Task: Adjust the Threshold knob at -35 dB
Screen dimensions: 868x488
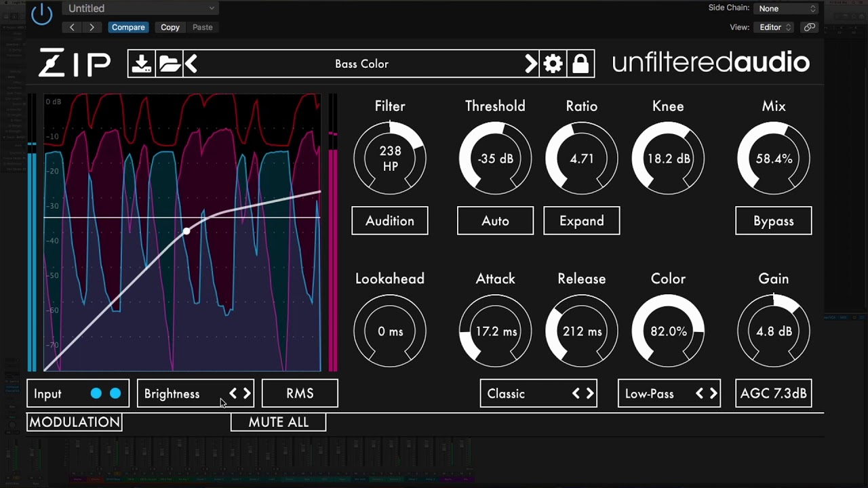Action: coord(495,159)
